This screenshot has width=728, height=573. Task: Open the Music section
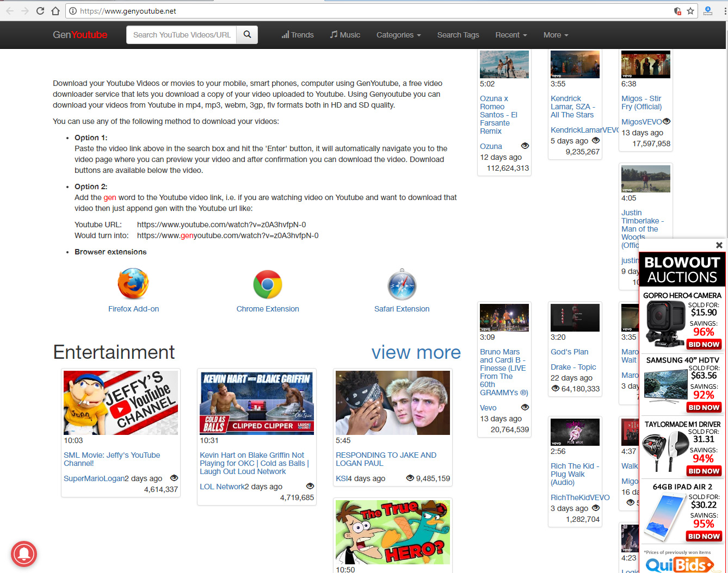tap(345, 35)
